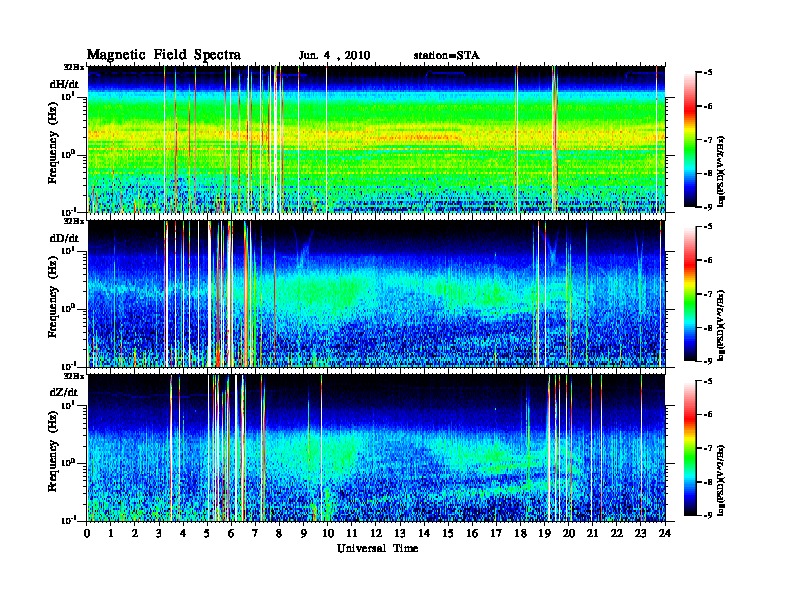This screenshot has height=612, width=792.
Task: Select the dZ/dt panel label
Action: click(x=64, y=392)
